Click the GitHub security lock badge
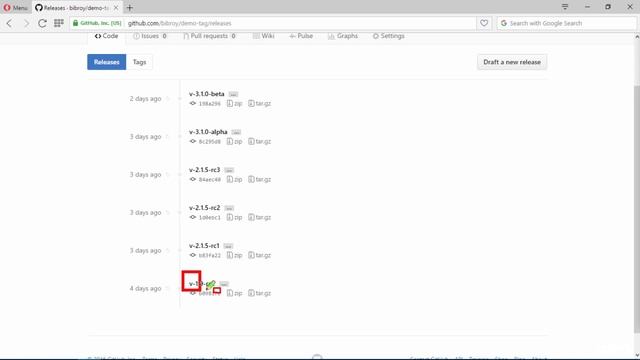Viewport: 640px width, 360px height. tap(97, 23)
